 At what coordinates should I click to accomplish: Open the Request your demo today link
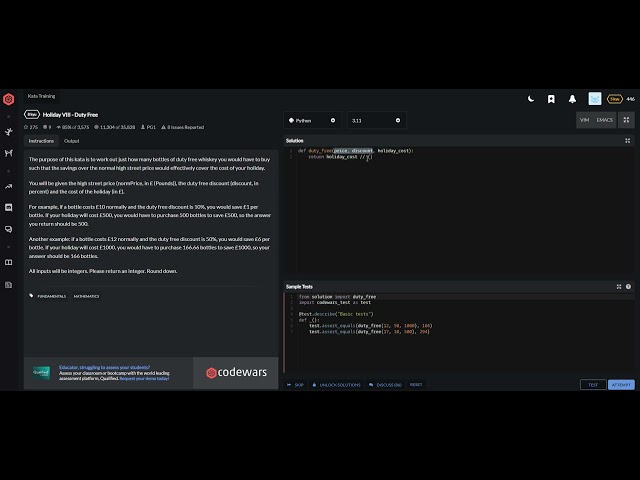click(x=144, y=378)
